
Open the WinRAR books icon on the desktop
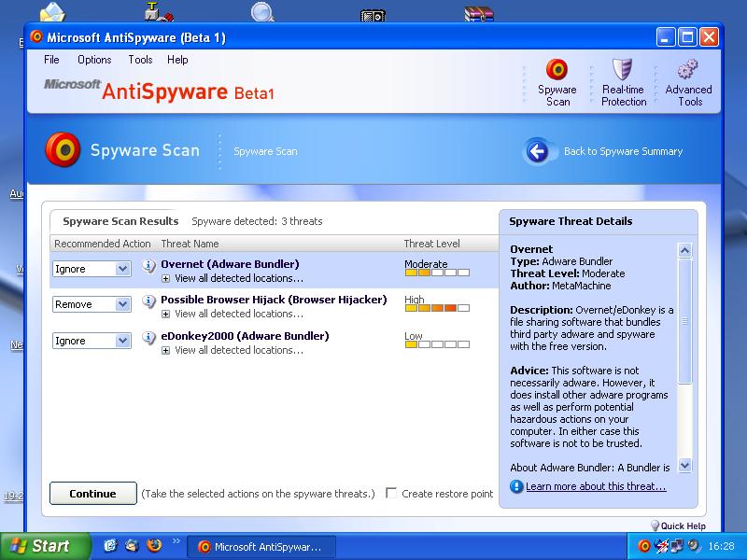479,13
